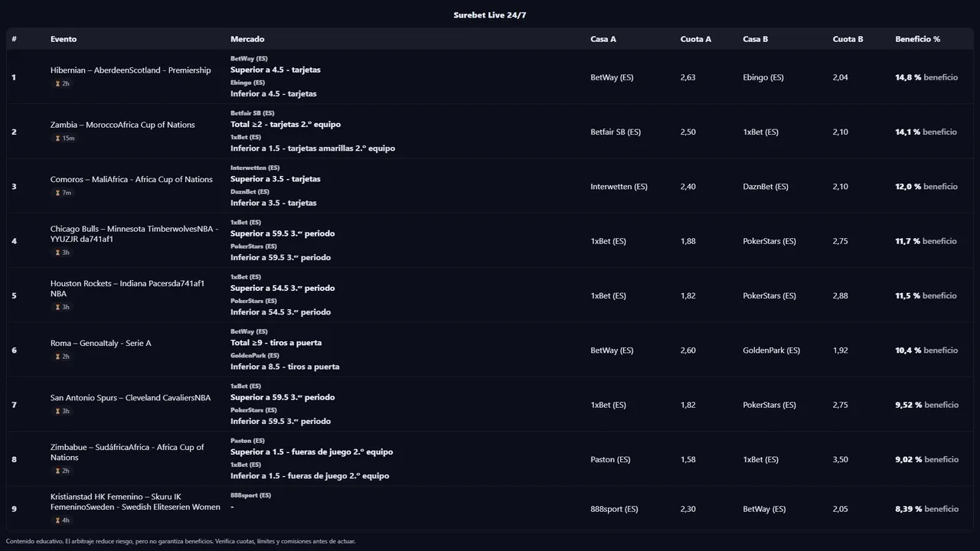Click the hourglass icon under San Antonio Spurs event
Image resolution: width=980 pixels, height=551 pixels.
(57, 412)
